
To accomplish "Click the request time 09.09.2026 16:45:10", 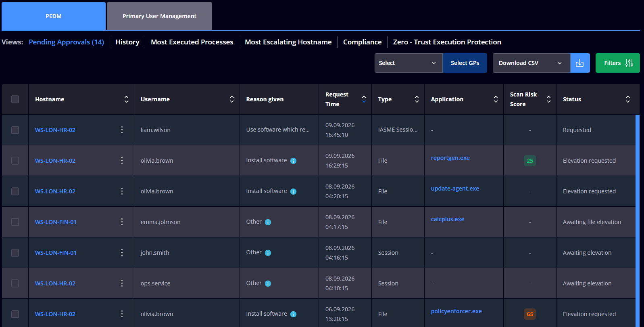I will [340, 130].
